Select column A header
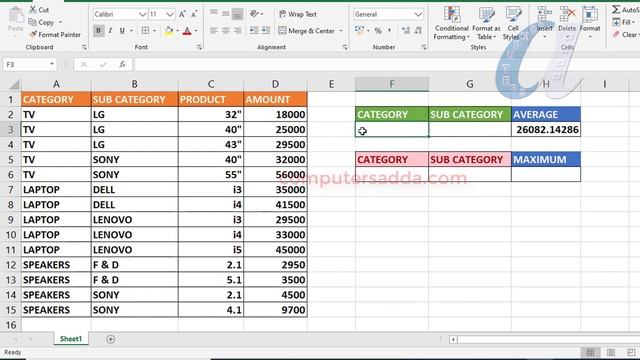640x360 pixels. point(56,84)
